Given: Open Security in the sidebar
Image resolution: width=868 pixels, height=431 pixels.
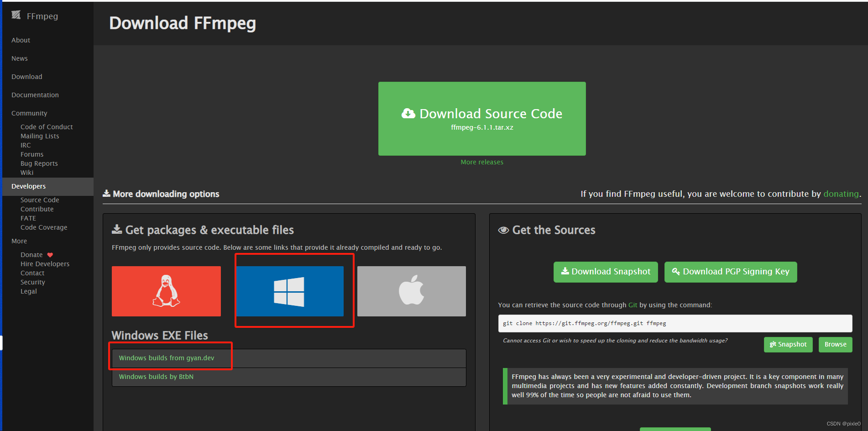Looking at the screenshot, I should (33, 282).
